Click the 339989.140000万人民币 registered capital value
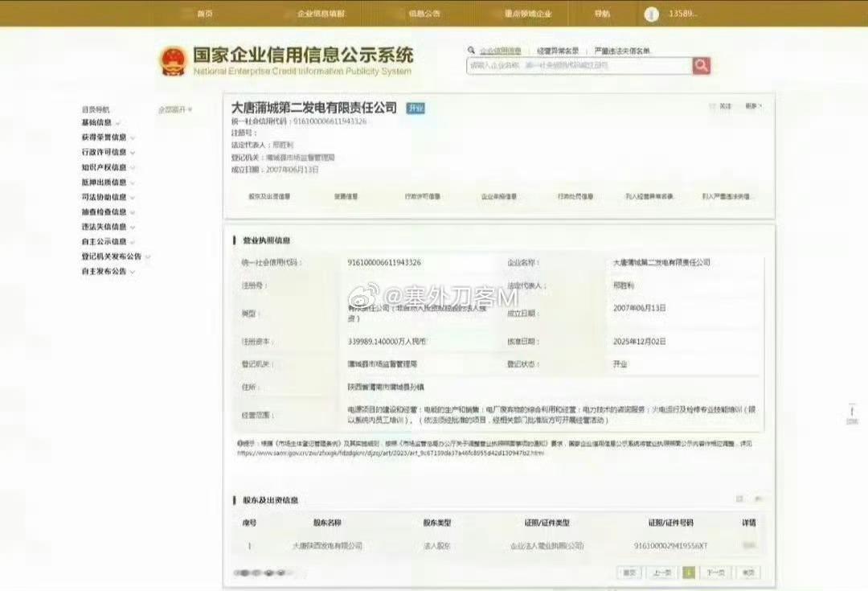Image resolution: width=868 pixels, height=591 pixels. pyautogui.click(x=387, y=342)
